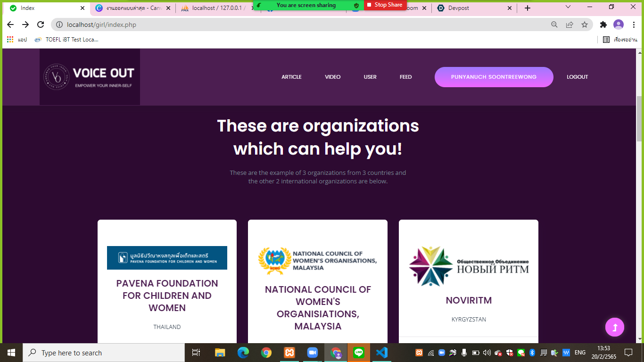Screen dimensions: 644x362
Task: Open Visual Studio Code from taskbar
Action: click(382, 353)
